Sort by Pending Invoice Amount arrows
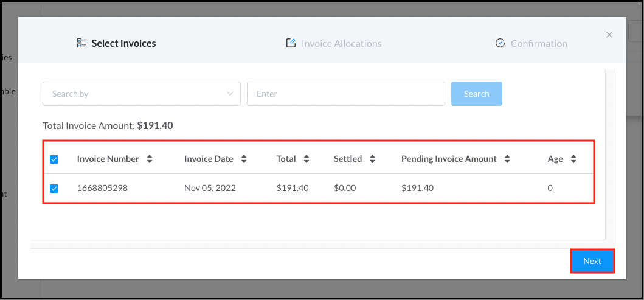 click(507, 159)
